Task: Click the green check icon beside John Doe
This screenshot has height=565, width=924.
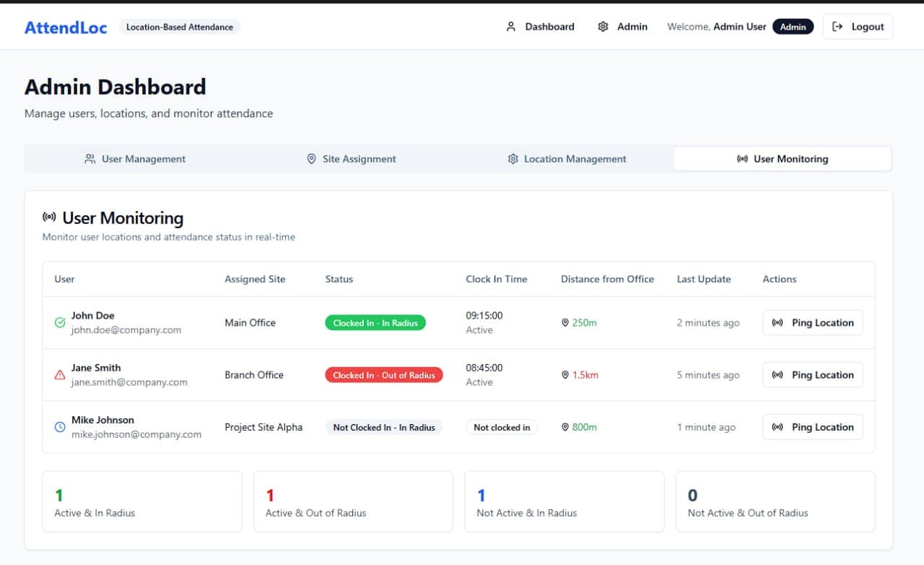Action: (60, 323)
